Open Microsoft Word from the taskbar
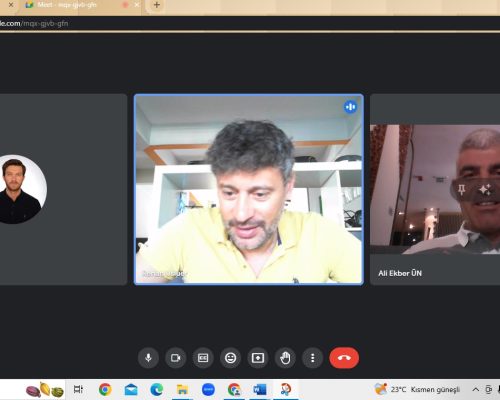Viewport: 500px width, 400px height. click(x=260, y=389)
